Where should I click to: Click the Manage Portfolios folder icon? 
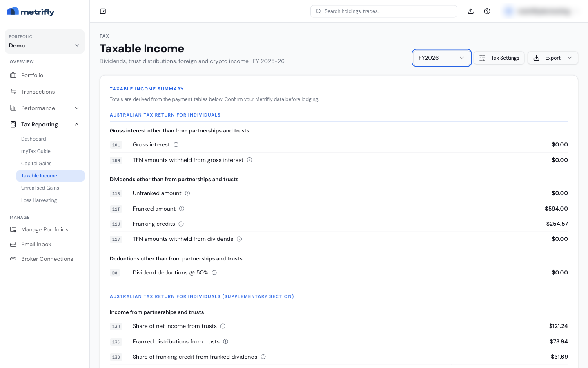13,229
